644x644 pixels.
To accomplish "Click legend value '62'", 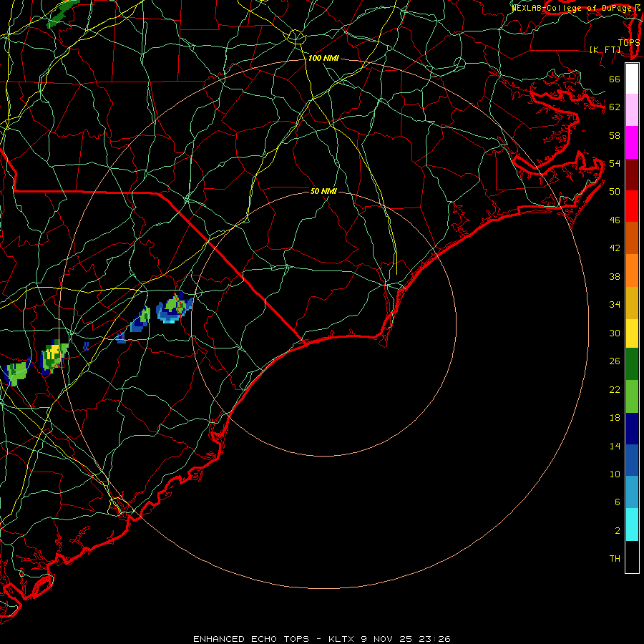I will point(615,107).
